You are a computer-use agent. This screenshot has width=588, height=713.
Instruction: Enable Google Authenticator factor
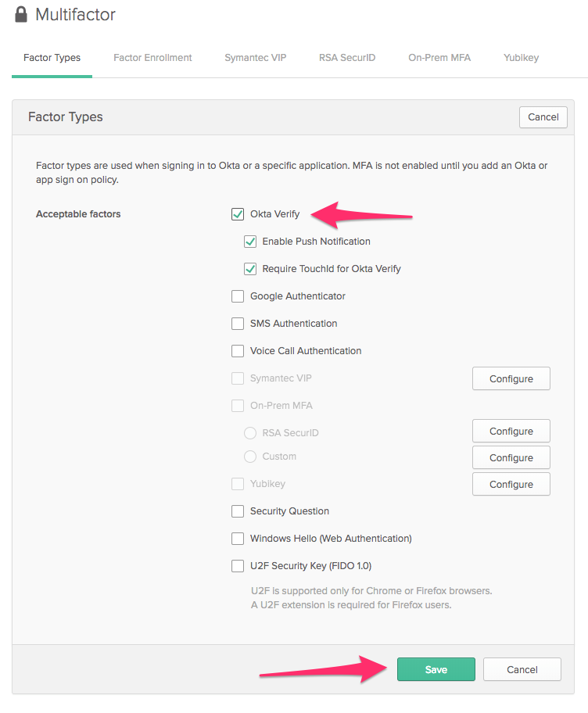click(238, 296)
